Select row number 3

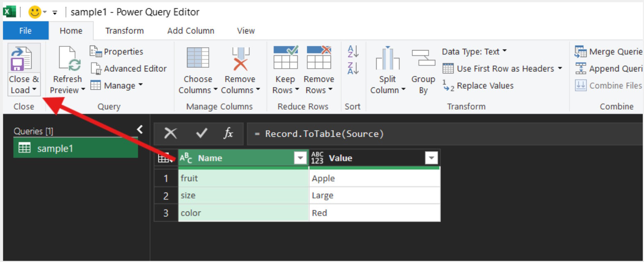(x=166, y=213)
